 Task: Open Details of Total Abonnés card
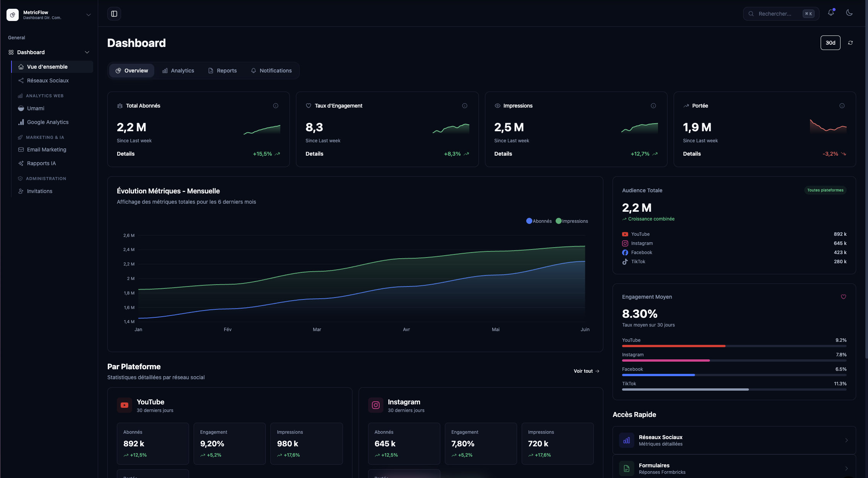tap(126, 154)
